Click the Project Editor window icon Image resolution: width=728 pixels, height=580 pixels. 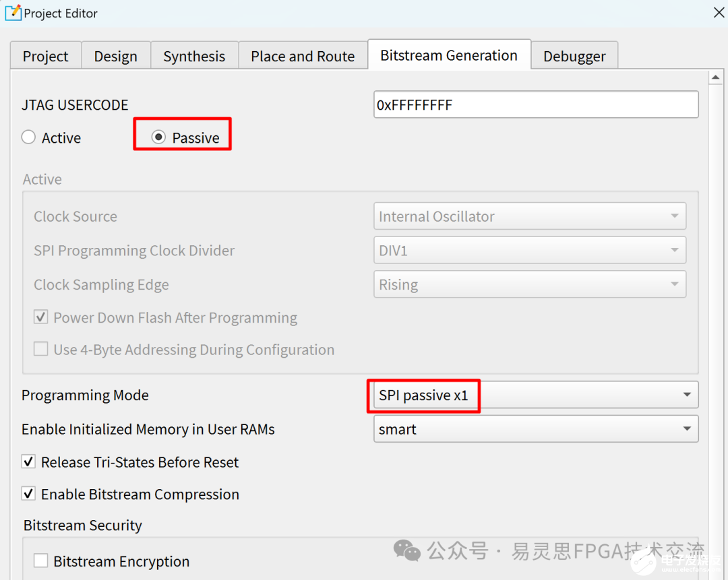pos(13,13)
